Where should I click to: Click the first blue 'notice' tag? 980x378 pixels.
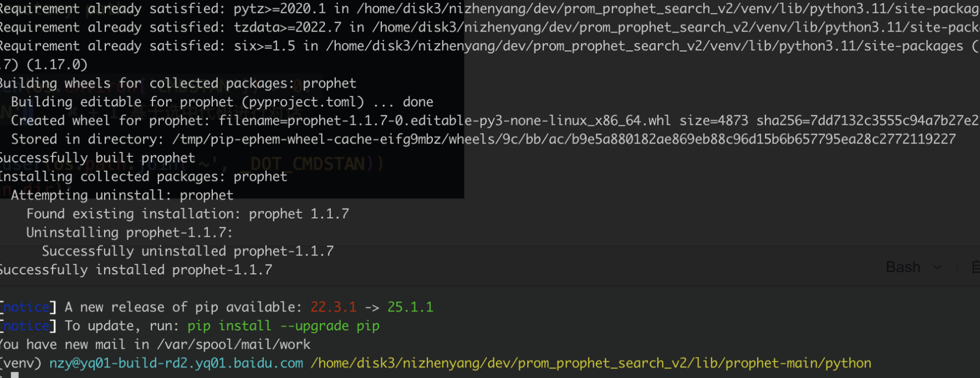point(27,307)
